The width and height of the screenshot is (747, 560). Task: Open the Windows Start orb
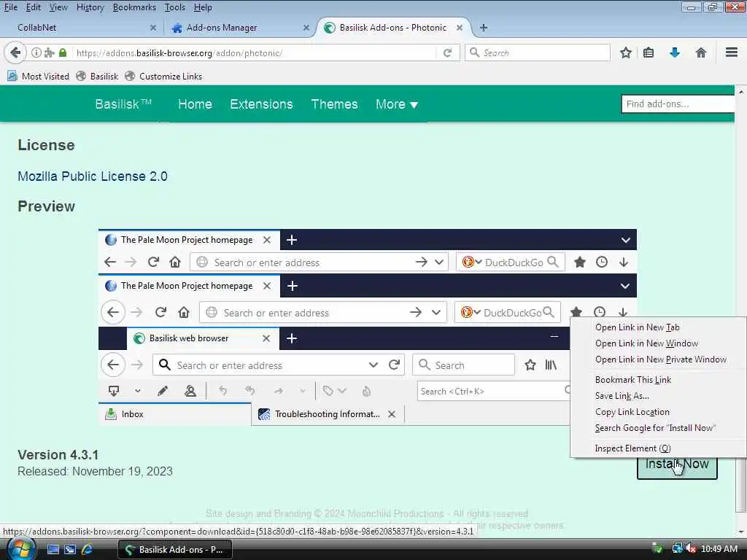[21, 549]
